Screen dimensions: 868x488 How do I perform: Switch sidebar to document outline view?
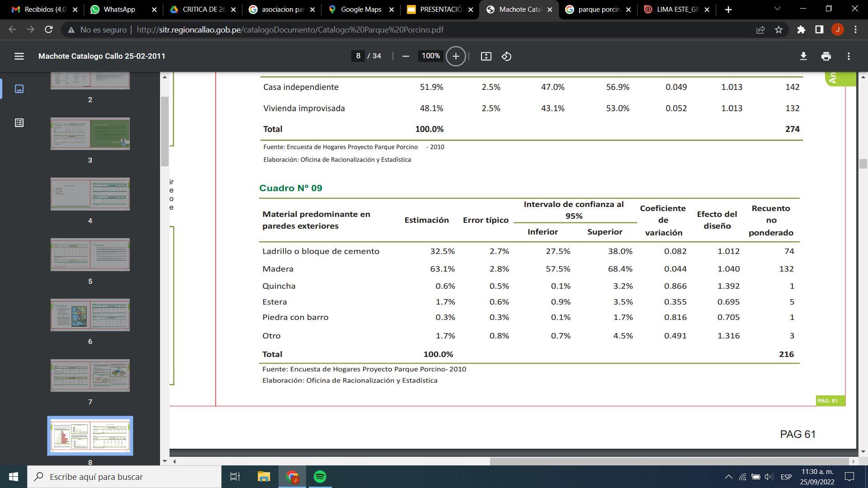coord(19,122)
